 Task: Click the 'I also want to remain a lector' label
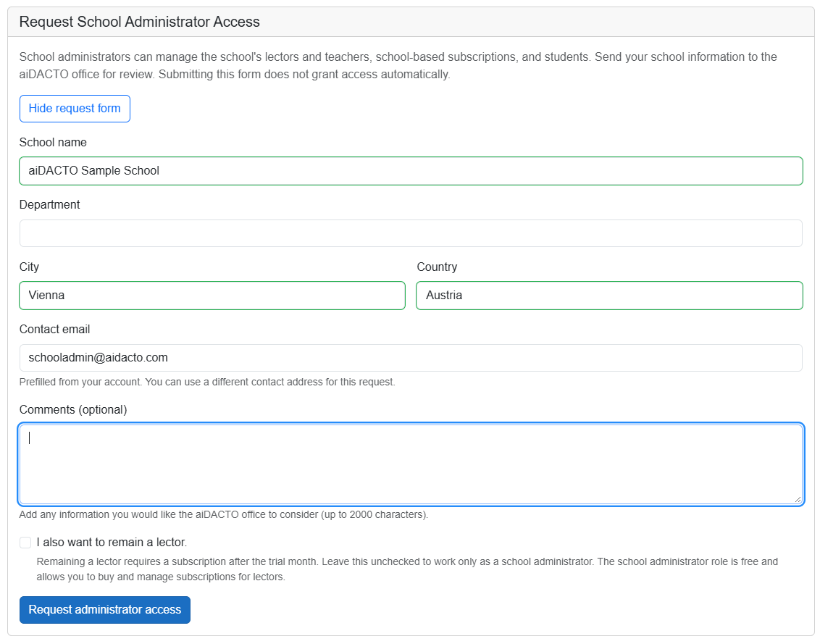pyautogui.click(x=112, y=543)
